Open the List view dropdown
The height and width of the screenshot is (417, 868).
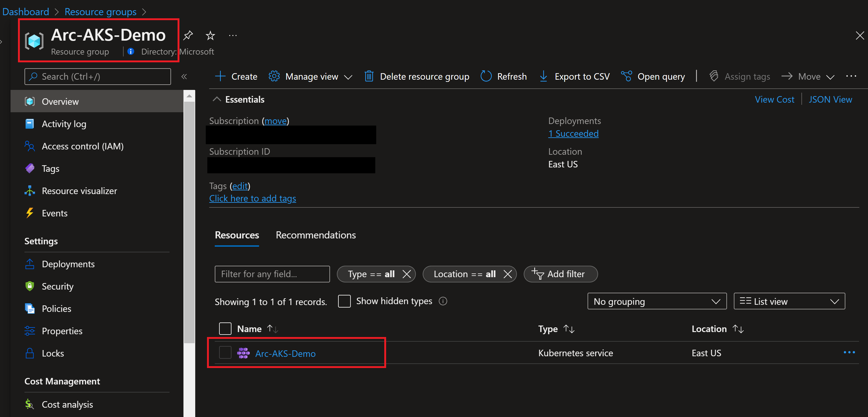tap(789, 301)
